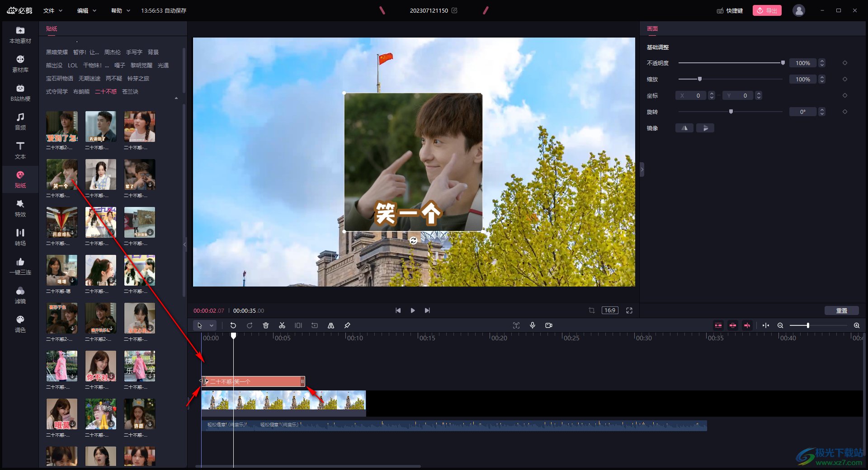
Task: Open the 一键三连 panel
Action: [20, 267]
